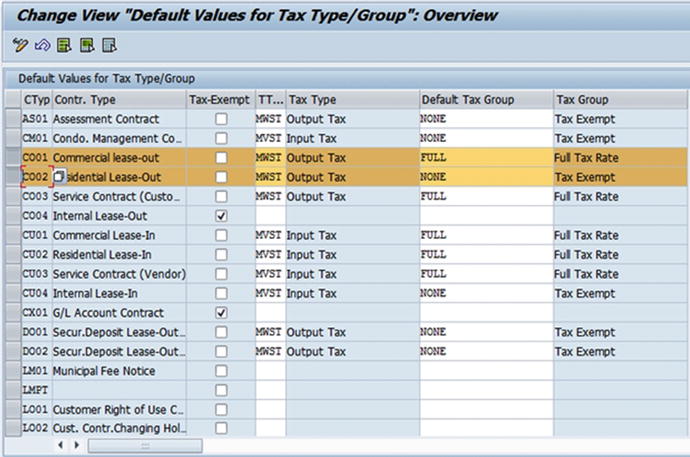Enable Tax-Exempt for Assessment Contract

tap(221, 119)
